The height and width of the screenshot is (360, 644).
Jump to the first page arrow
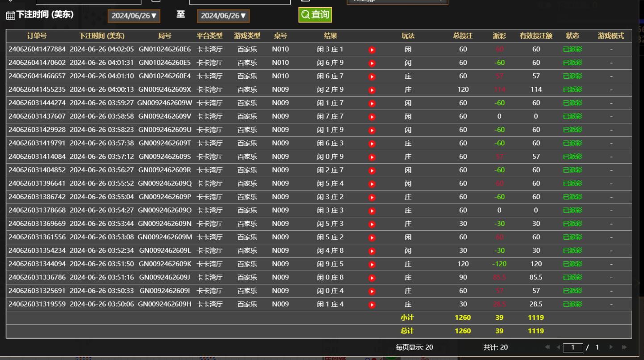pyautogui.click(x=548, y=347)
